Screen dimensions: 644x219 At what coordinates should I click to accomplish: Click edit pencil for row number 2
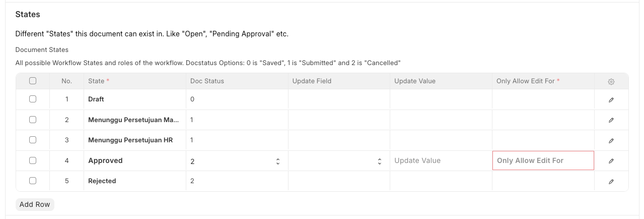[611, 120]
